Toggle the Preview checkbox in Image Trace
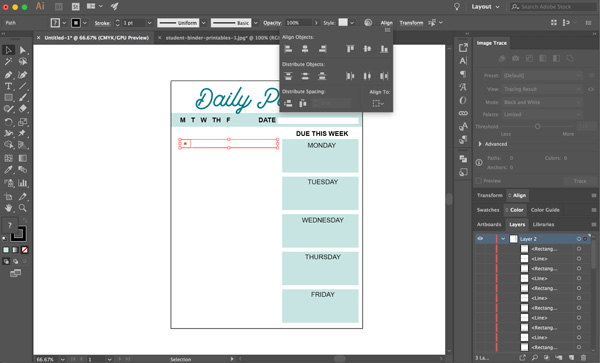600x363 pixels. pyautogui.click(x=478, y=181)
